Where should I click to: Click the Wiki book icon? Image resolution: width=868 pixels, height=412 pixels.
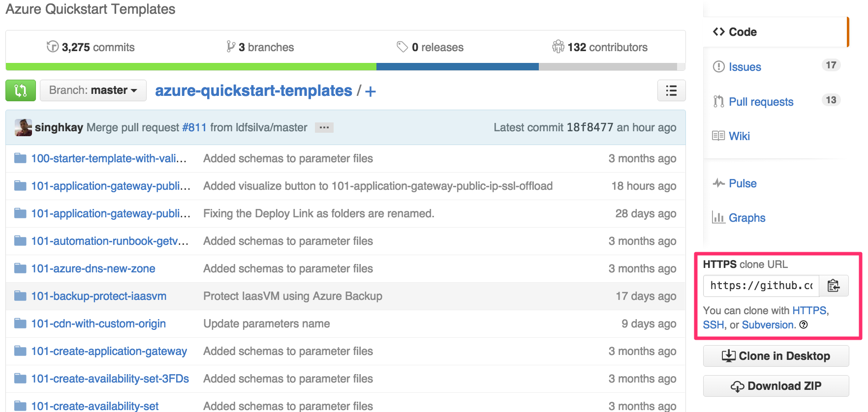(x=718, y=136)
